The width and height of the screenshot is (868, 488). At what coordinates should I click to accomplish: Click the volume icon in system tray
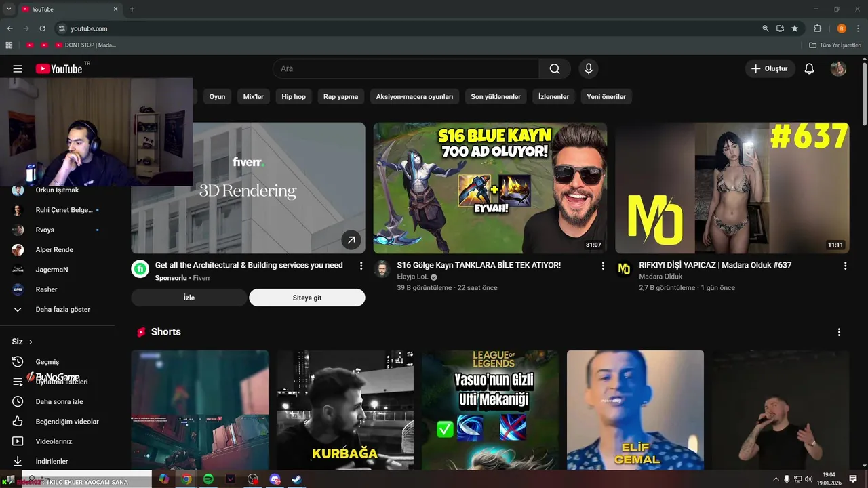[808, 479]
